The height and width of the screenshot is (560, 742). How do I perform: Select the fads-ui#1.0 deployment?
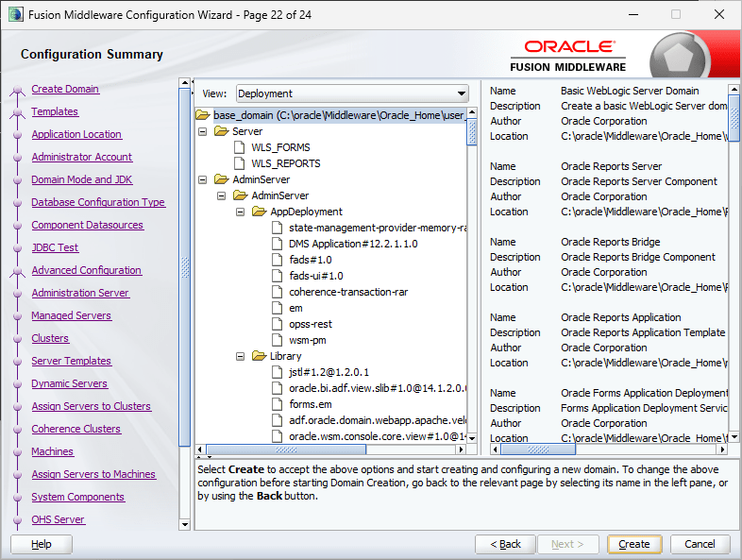(x=316, y=276)
